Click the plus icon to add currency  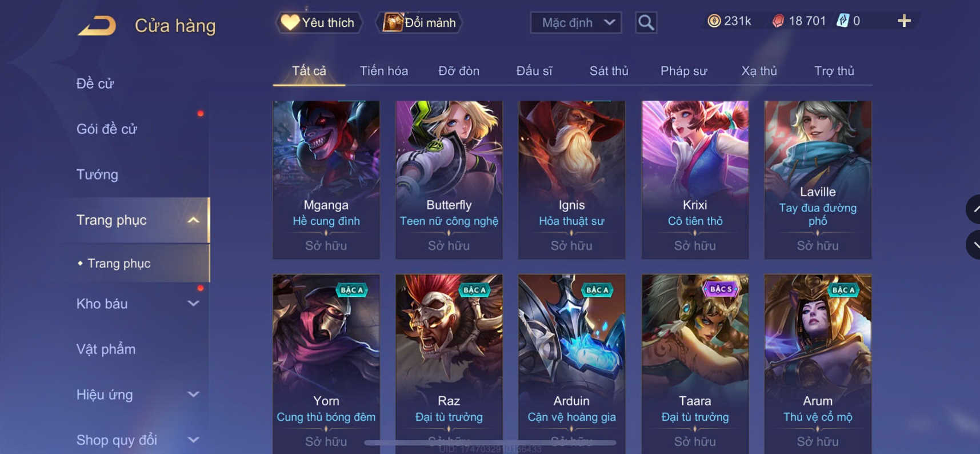(x=904, y=21)
